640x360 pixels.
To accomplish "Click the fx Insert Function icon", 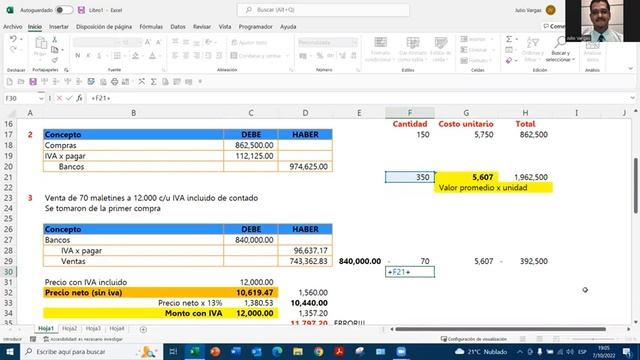I will 79,98.
